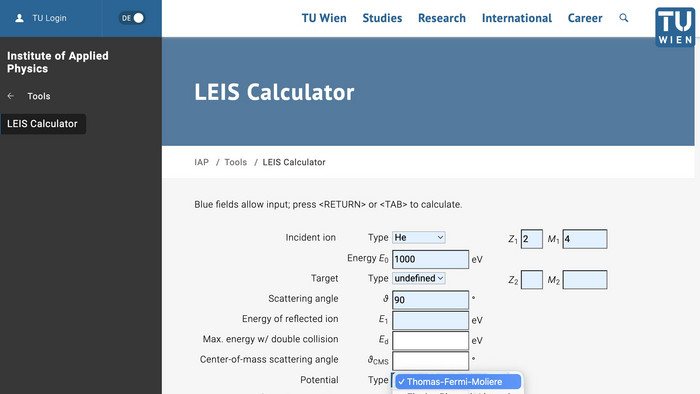Click the M2 input field
The width and height of the screenshot is (700, 394).
[x=585, y=280]
